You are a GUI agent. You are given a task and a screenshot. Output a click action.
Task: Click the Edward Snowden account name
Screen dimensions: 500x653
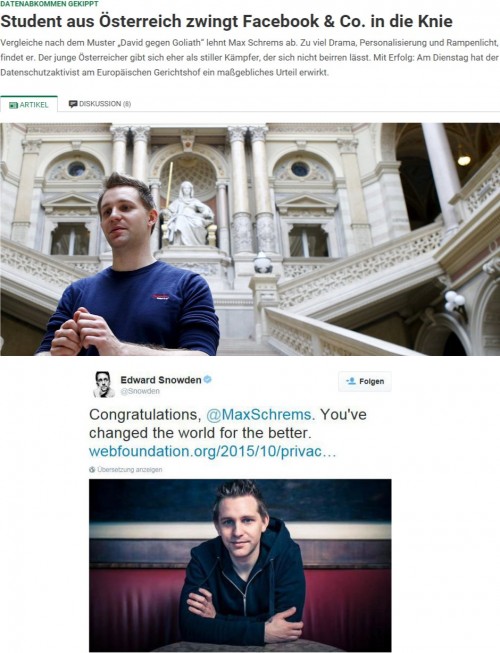pos(161,379)
